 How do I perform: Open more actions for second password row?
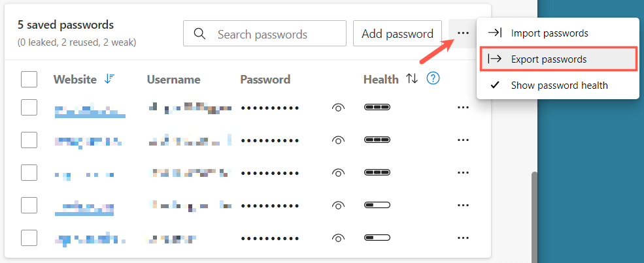pyautogui.click(x=464, y=140)
